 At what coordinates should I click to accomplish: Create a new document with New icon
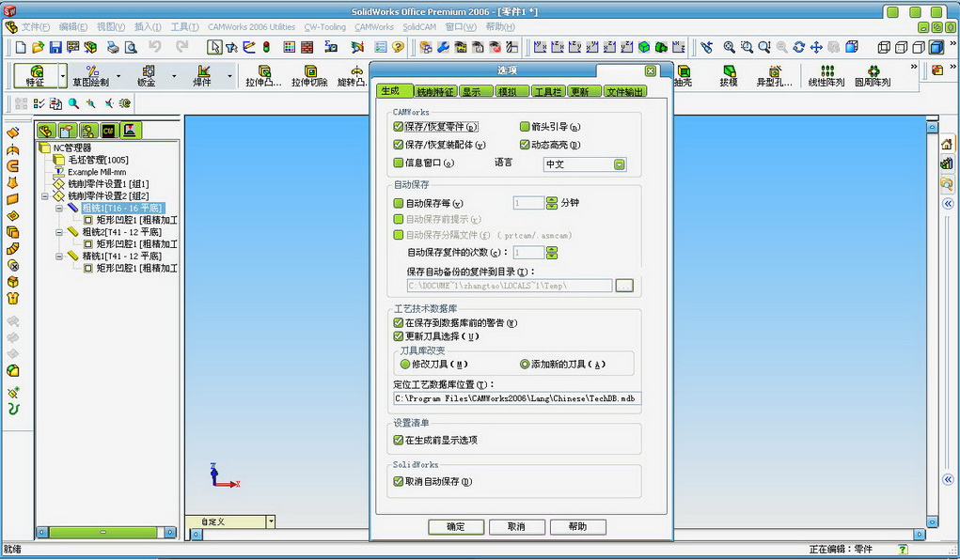[x=21, y=47]
